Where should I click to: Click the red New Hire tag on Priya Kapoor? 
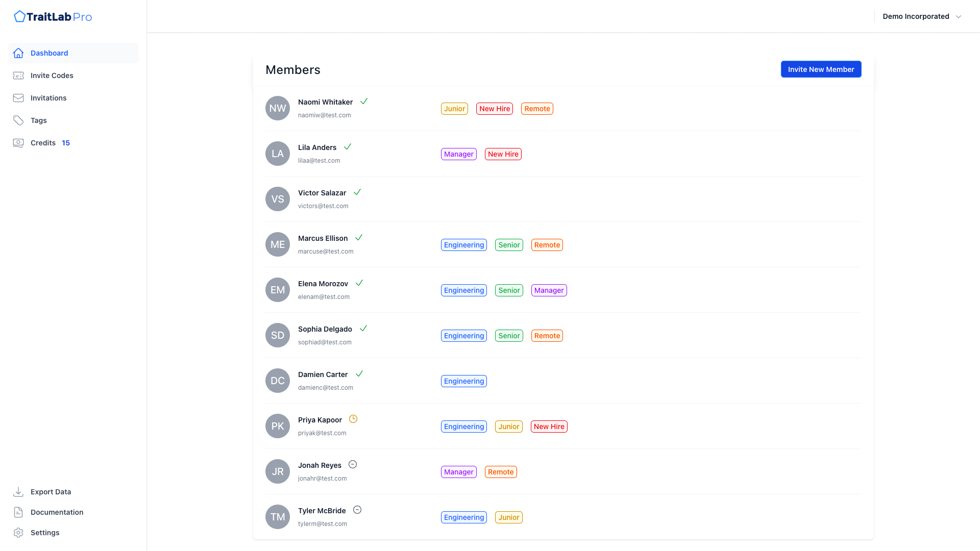pyautogui.click(x=549, y=427)
